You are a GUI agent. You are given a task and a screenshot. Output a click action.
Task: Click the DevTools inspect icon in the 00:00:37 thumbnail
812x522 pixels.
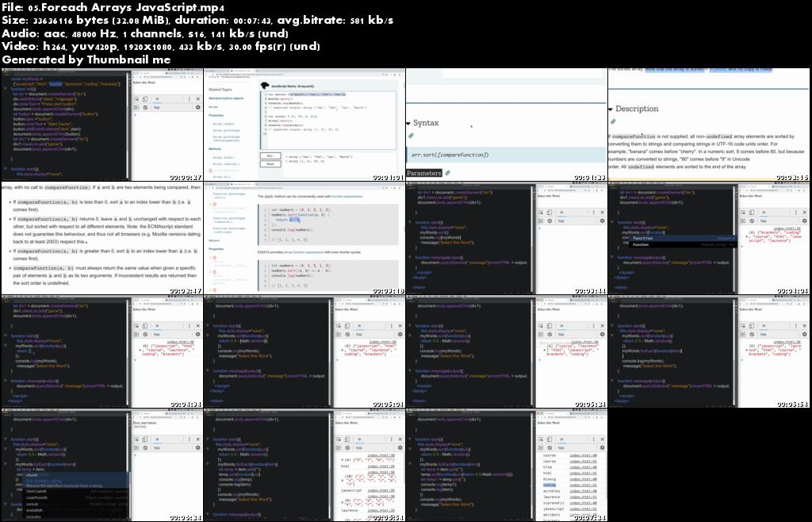pos(136,99)
